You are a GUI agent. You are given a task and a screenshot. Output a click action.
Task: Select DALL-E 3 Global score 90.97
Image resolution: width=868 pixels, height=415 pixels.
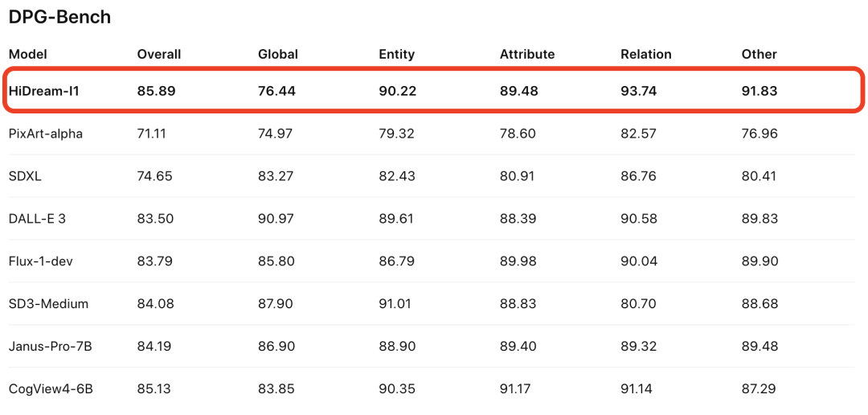276,219
